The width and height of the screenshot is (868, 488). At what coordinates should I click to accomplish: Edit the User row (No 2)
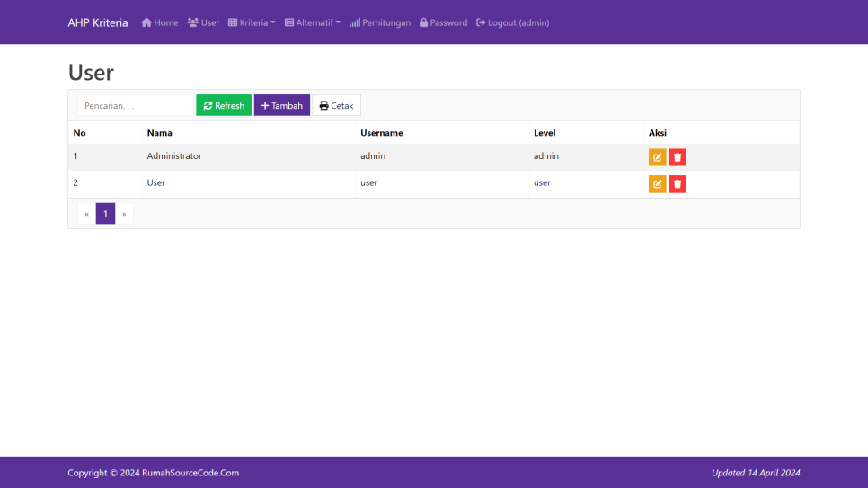(657, 184)
